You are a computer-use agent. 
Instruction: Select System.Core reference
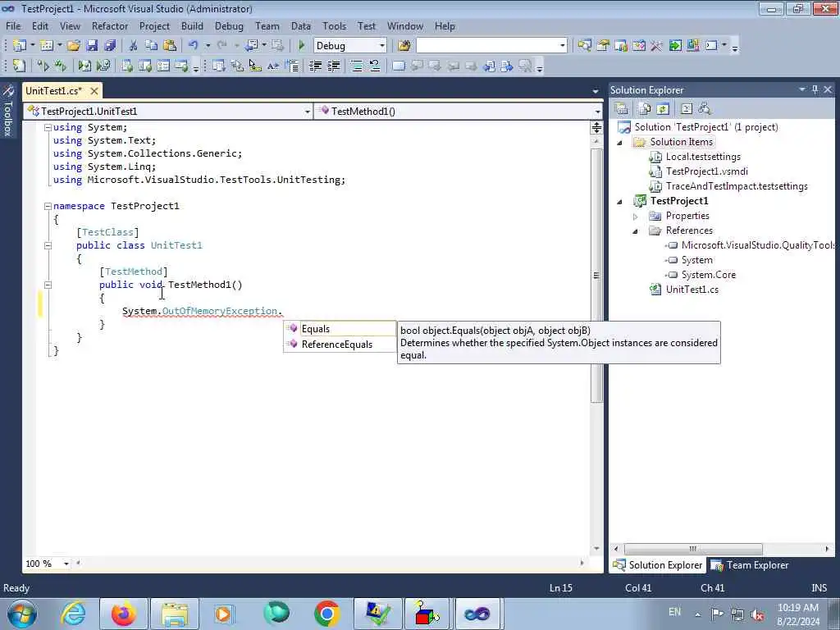709,275
